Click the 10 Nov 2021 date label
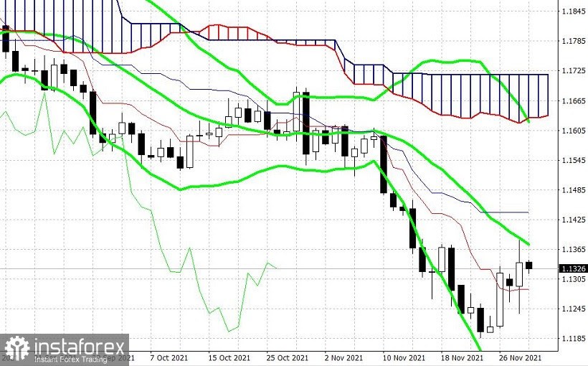 (x=404, y=357)
